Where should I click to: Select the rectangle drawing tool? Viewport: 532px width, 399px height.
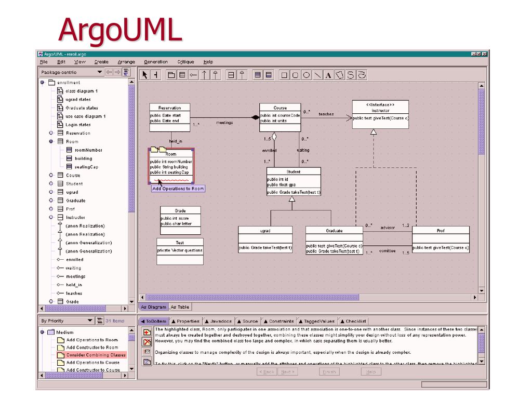point(284,75)
